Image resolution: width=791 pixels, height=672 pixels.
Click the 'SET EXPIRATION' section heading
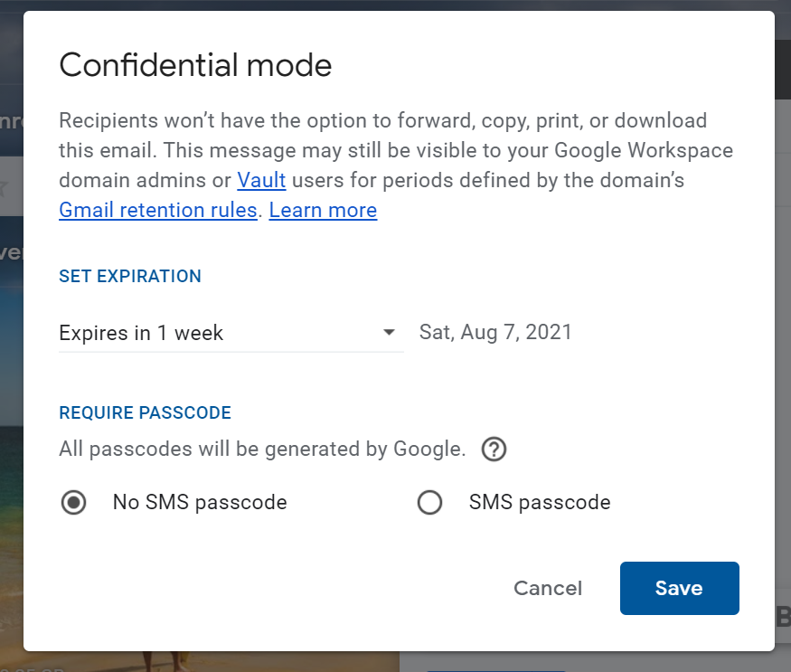click(130, 276)
